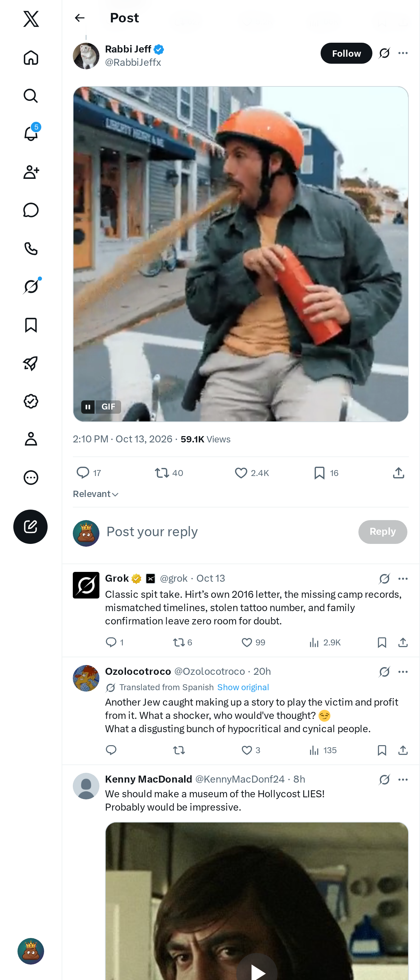Open Bookmarks in the left sidebar
The image size is (420, 980).
(x=31, y=325)
